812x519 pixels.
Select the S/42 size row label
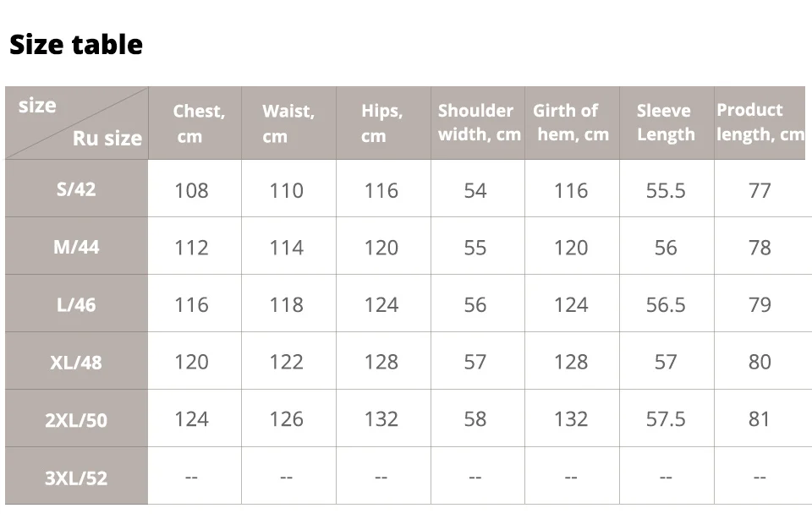(76, 188)
